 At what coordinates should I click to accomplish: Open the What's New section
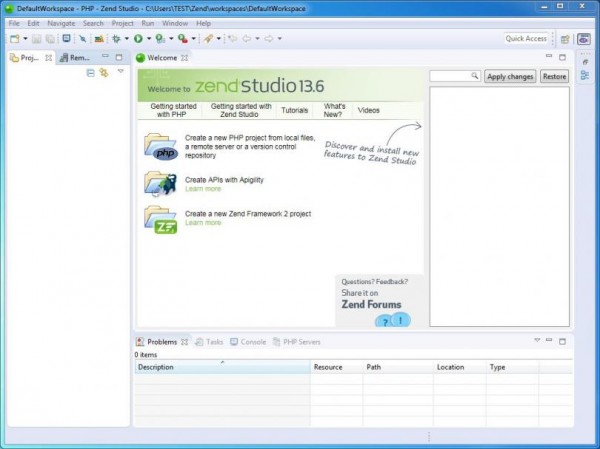(334, 110)
